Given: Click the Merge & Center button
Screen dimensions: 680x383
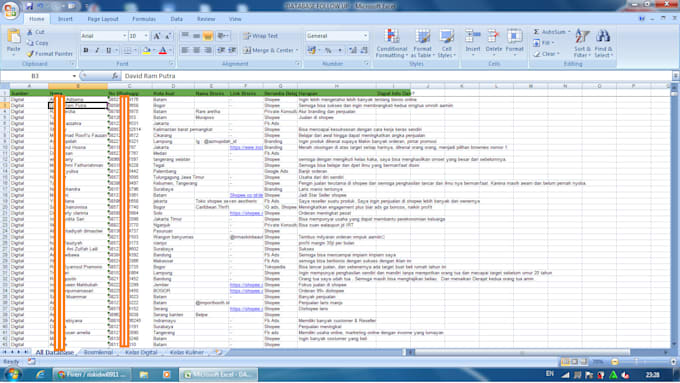Looking at the screenshot, I should (x=268, y=50).
